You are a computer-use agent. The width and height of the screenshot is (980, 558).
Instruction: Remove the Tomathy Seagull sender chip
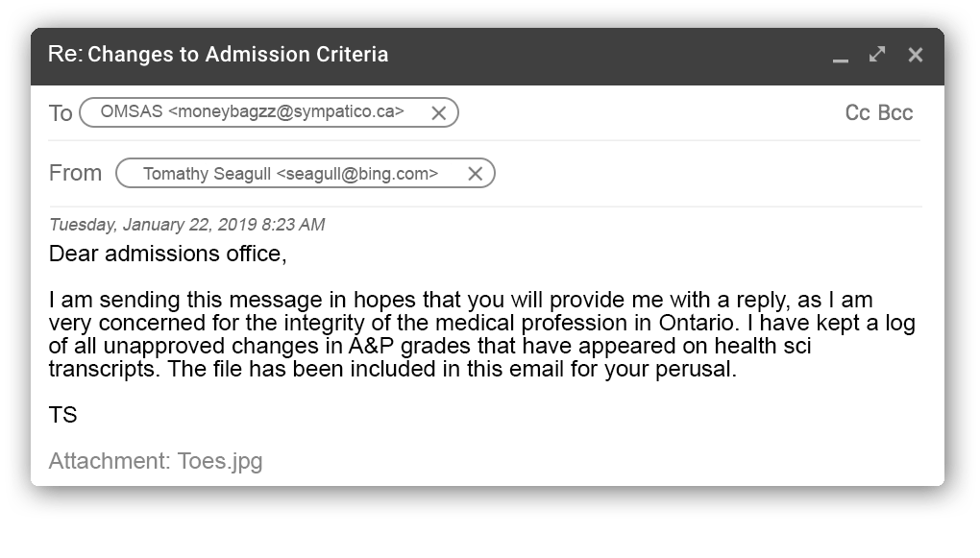(x=475, y=174)
